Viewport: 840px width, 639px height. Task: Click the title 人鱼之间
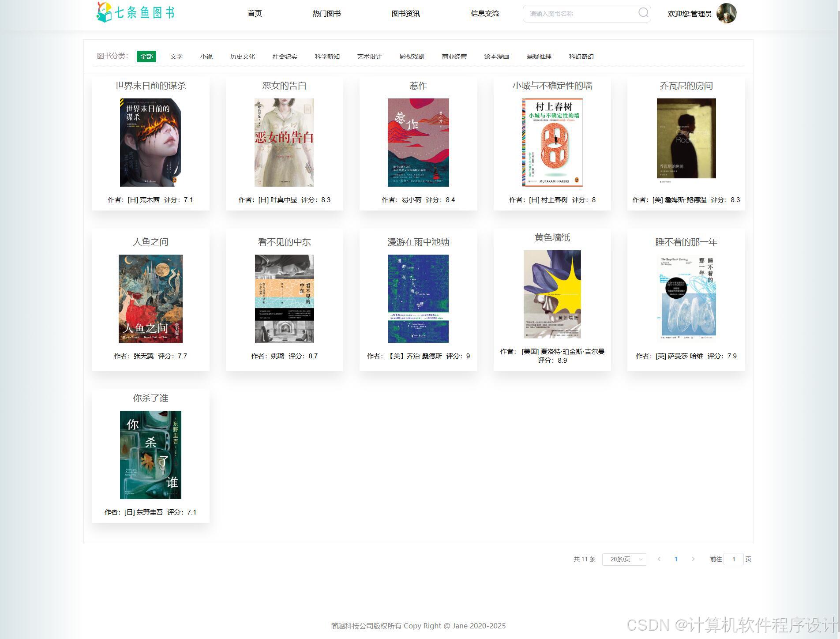tap(150, 242)
